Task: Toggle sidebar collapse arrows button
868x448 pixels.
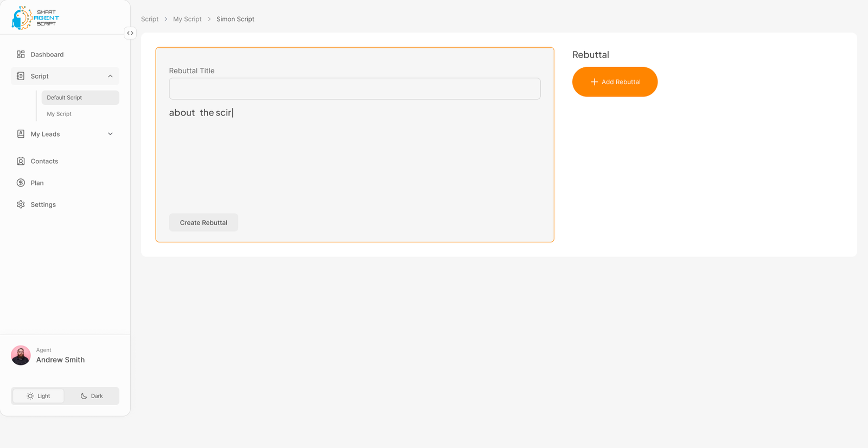Action: (130, 33)
